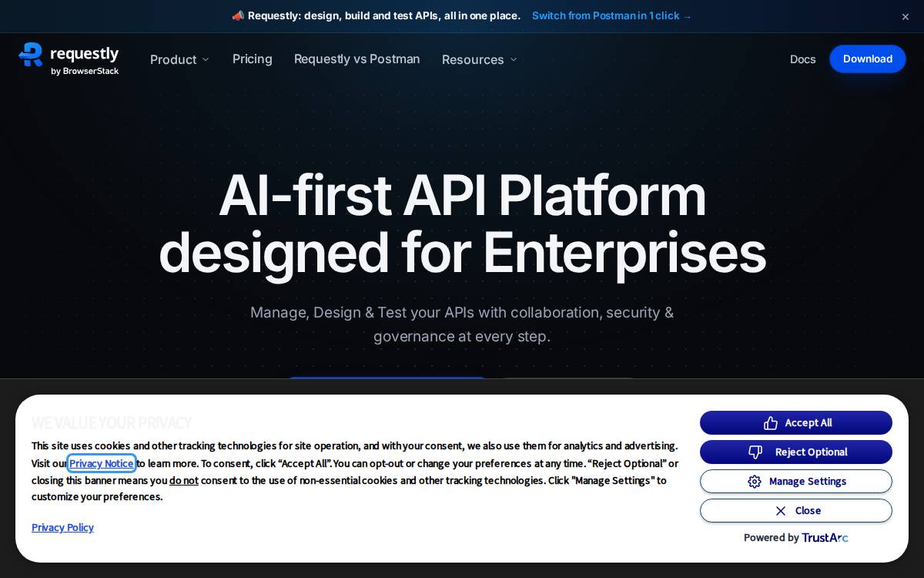Click the thumbs-up icon on Accept All
The image size is (924, 578).
770,423
